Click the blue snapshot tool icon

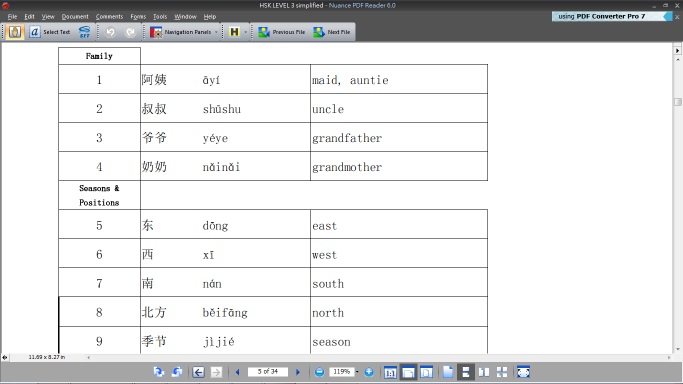click(x=85, y=32)
